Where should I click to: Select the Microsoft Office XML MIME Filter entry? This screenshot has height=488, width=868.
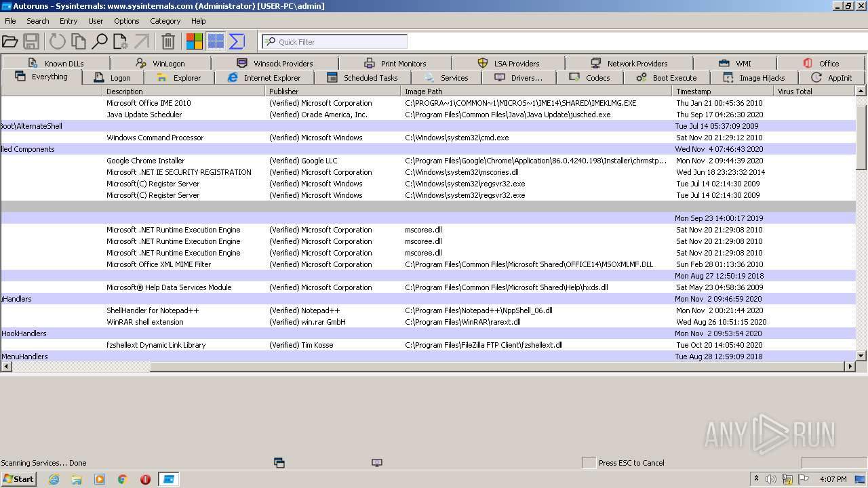click(x=428, y=264)
